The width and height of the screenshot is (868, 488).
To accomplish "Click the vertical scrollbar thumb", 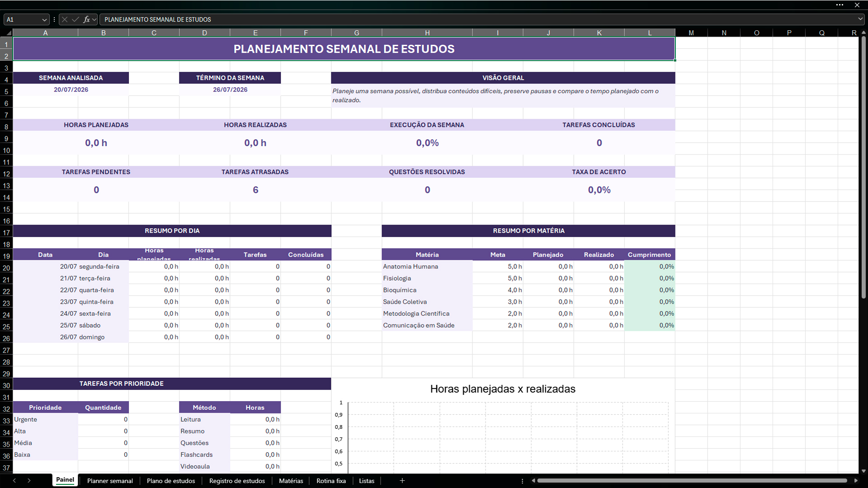I will tap(863, 167).
